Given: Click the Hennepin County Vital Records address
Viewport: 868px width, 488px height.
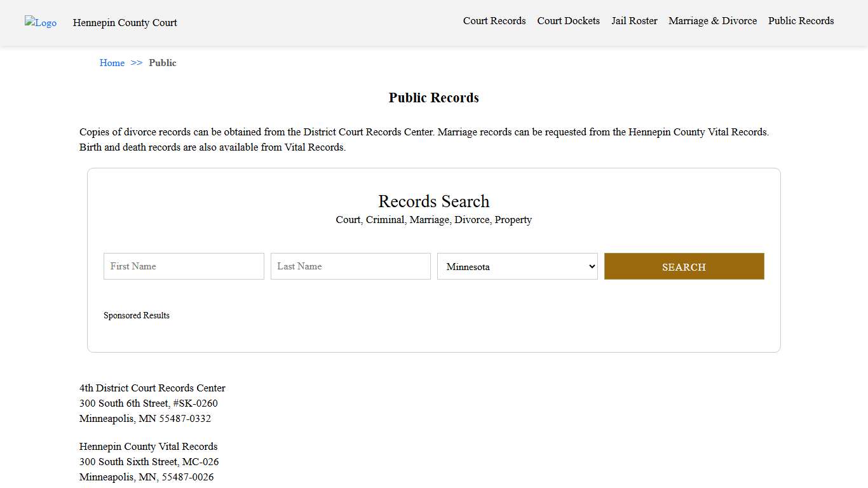Looking at the screenshot, I should [x=148, y=446].
